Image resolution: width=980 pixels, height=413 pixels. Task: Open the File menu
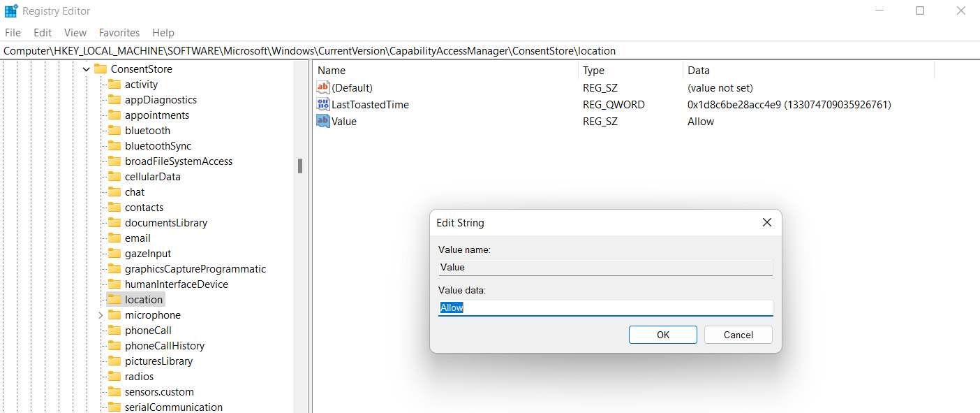(13, 33)
